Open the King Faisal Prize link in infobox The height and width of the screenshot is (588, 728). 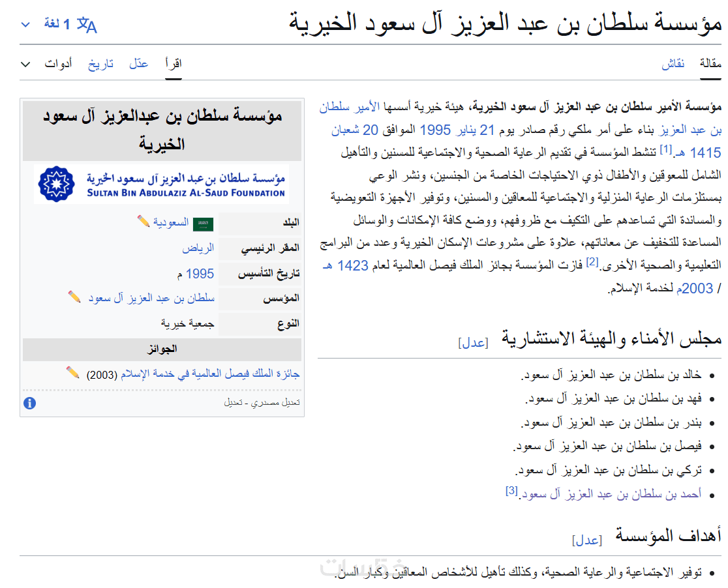(x=210, y=374)
